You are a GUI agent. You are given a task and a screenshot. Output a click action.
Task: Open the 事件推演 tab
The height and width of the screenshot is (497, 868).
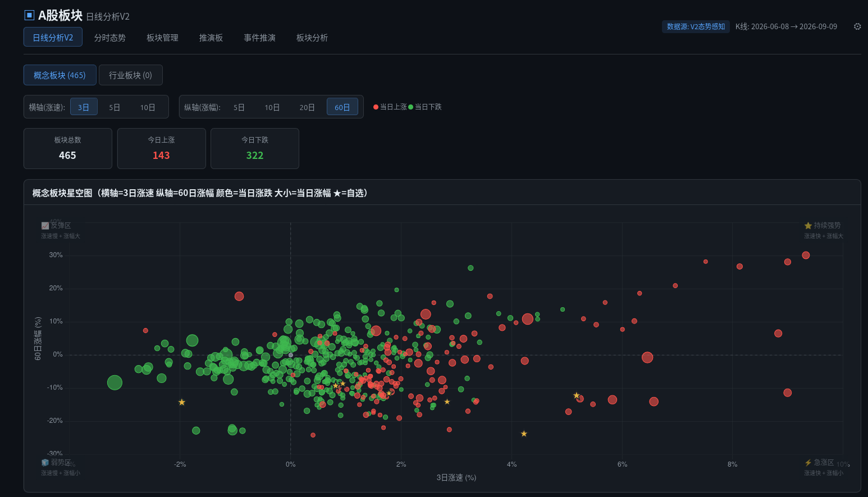[259, 38]
